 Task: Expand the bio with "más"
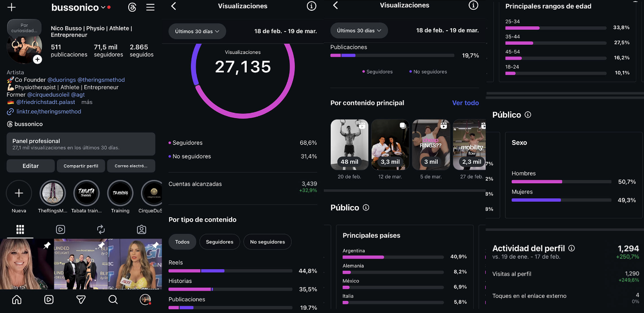click(x=87, y=103)
